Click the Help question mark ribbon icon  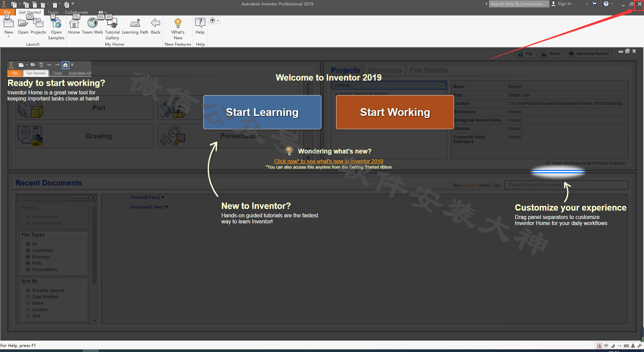point(200,23)
